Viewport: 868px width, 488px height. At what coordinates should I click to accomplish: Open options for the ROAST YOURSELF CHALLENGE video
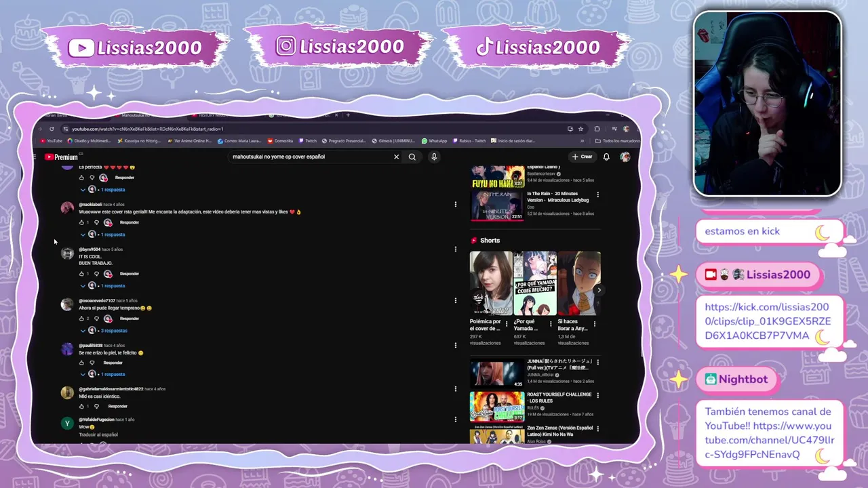597,395
